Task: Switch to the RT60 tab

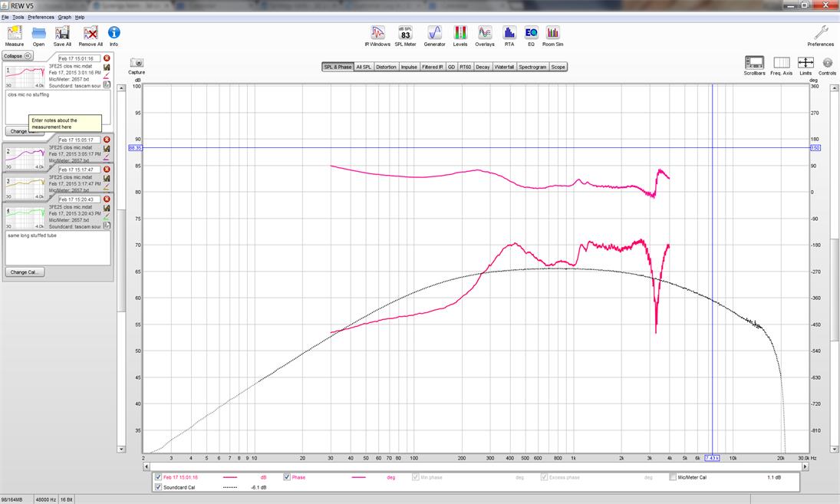Action: click(465, 67)
